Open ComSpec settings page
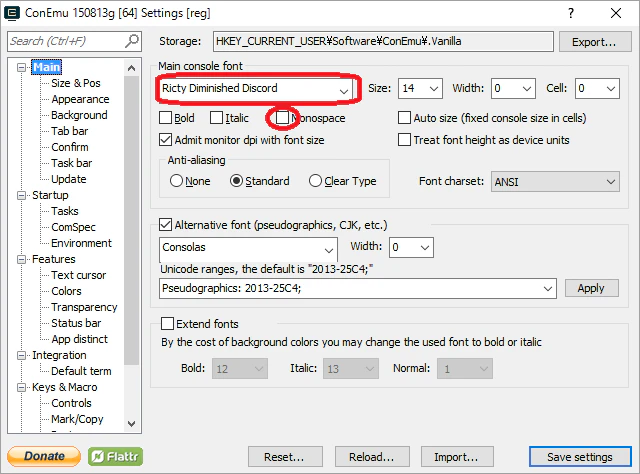This screenshot has width=640, height=474. (x=73, y=227)
